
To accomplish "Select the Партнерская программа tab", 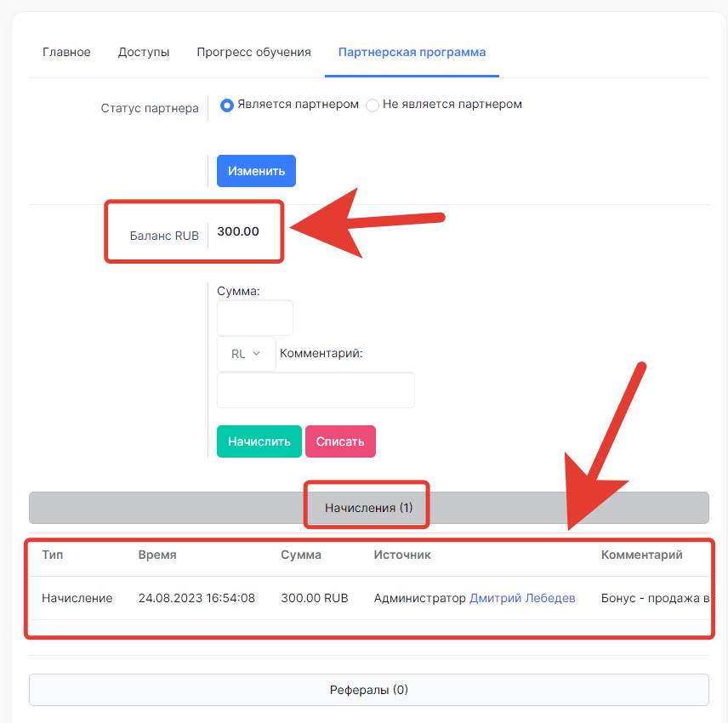I will click(412, 52).
